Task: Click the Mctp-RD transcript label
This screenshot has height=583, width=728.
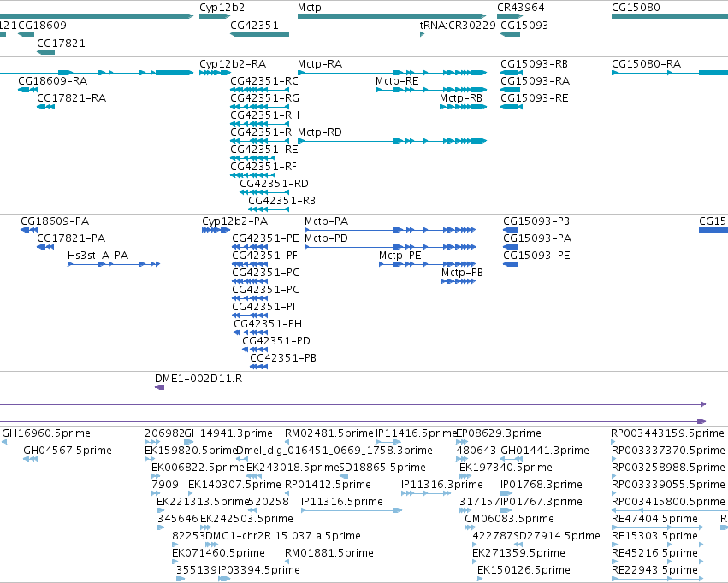Action: click(x=319, y=132)
